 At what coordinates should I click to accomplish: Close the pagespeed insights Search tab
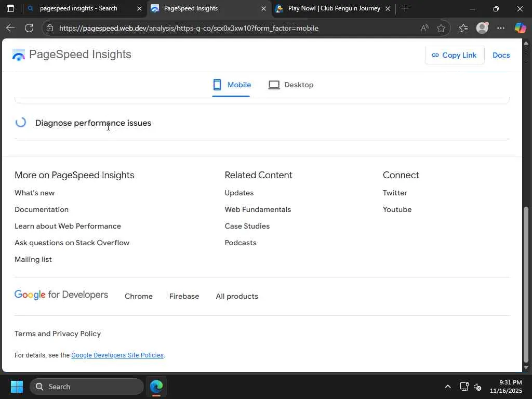(139, 8)
